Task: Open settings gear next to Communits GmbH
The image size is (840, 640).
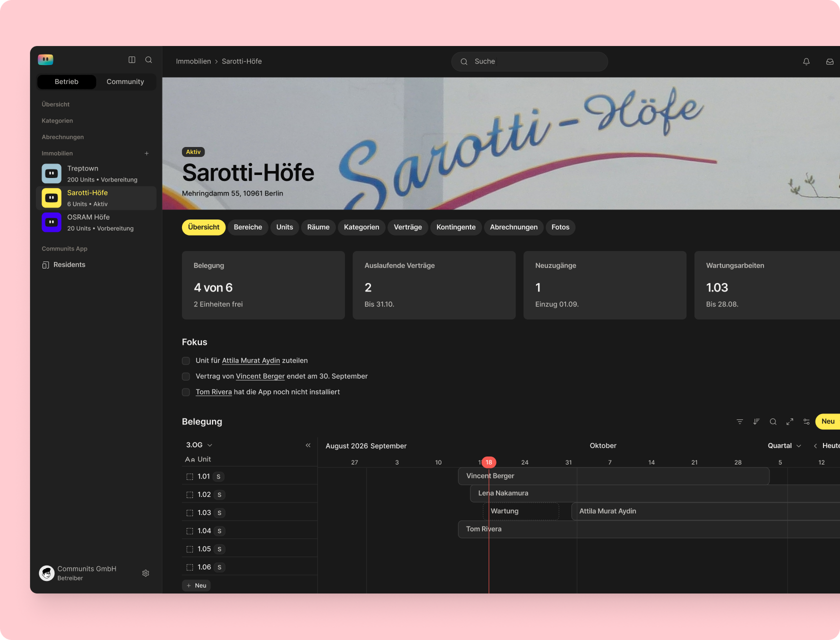Action: pos(146,573)
